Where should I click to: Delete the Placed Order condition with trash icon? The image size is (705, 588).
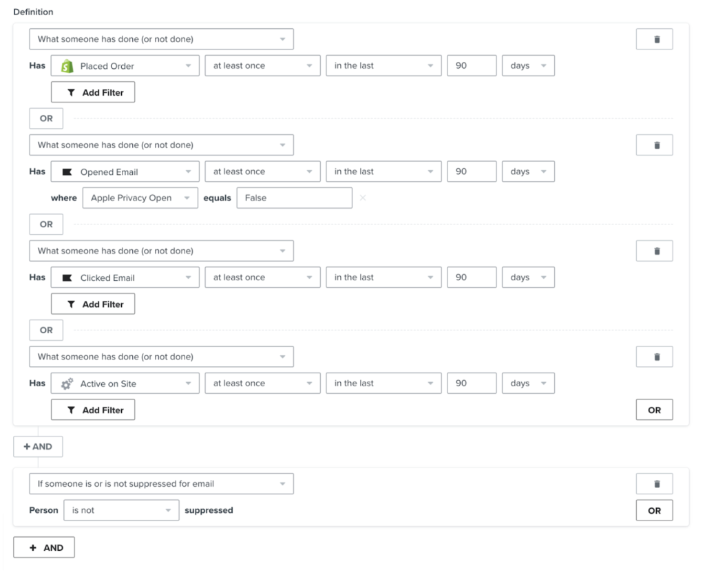654,39
